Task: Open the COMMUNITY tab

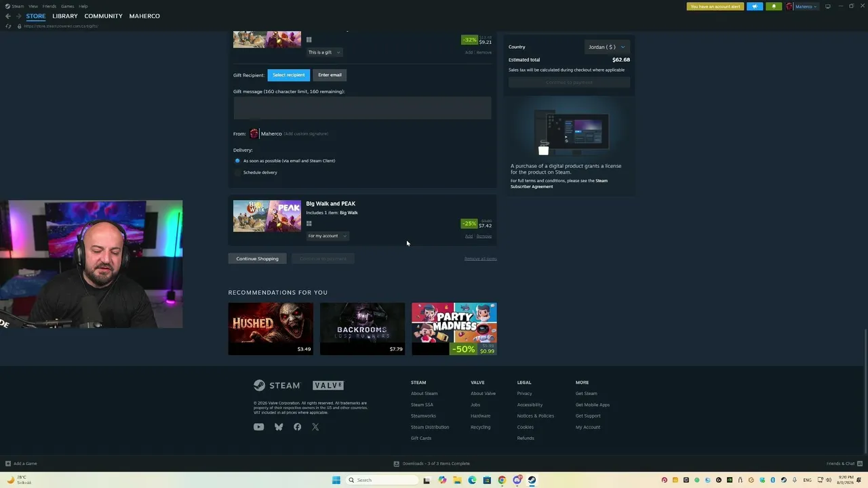Action: (x=104, y=16)
